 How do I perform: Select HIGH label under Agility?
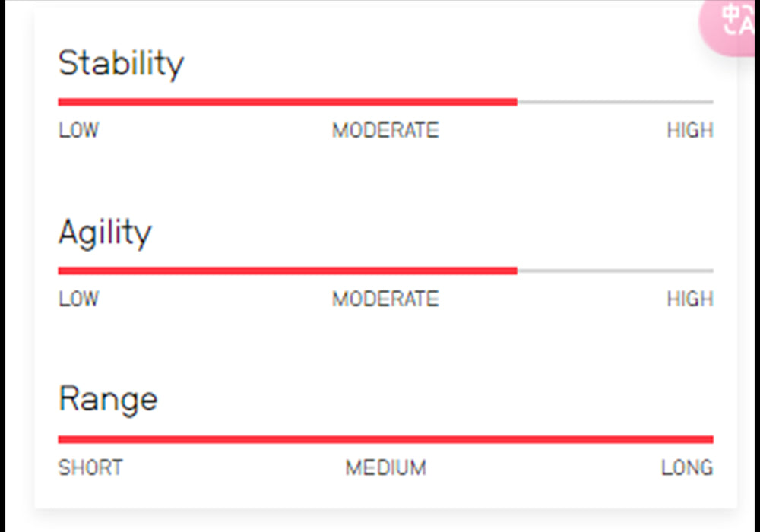pyautogui.click(x=690, y=299)
